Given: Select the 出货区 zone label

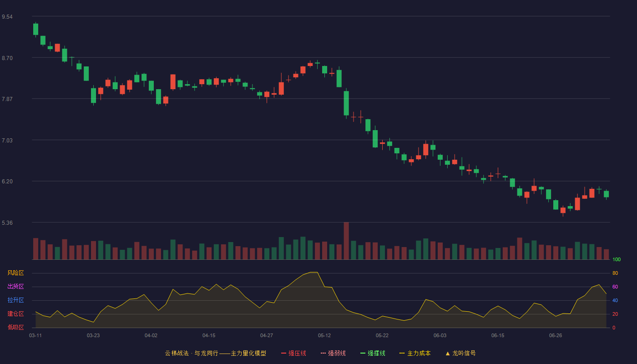Looking at the screenshot, I should coord(16,287).
